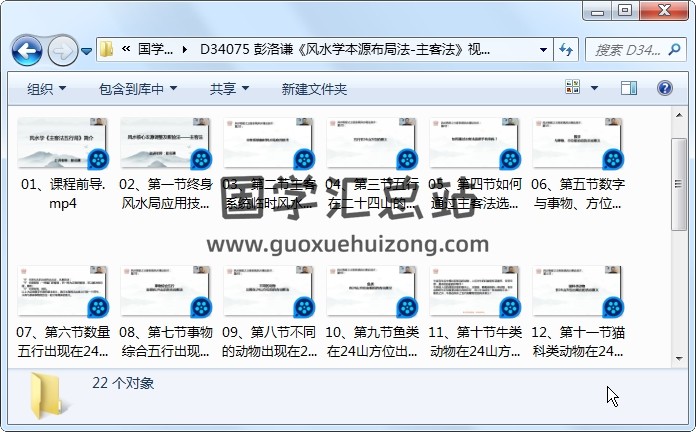This screenshot has width=696, height=432.
Task: Expand the address bar previous locations dropdown
Action: click(x=543, y=49)
